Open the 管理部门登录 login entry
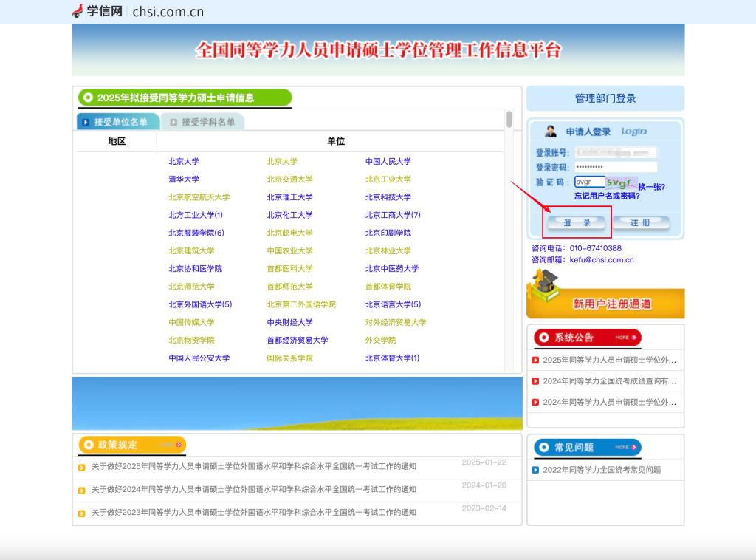The width and height of the screenshot is (756, 560). (605, 98)
